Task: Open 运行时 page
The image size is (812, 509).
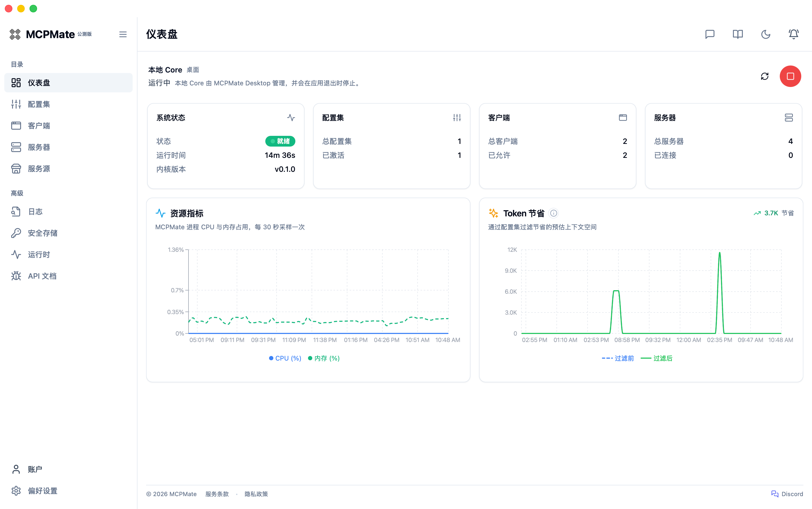Action: click(68, 255)
